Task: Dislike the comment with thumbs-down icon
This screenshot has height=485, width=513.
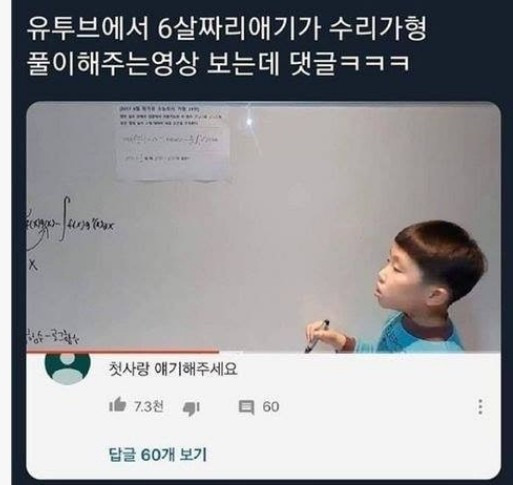Action: coord(191,408)
